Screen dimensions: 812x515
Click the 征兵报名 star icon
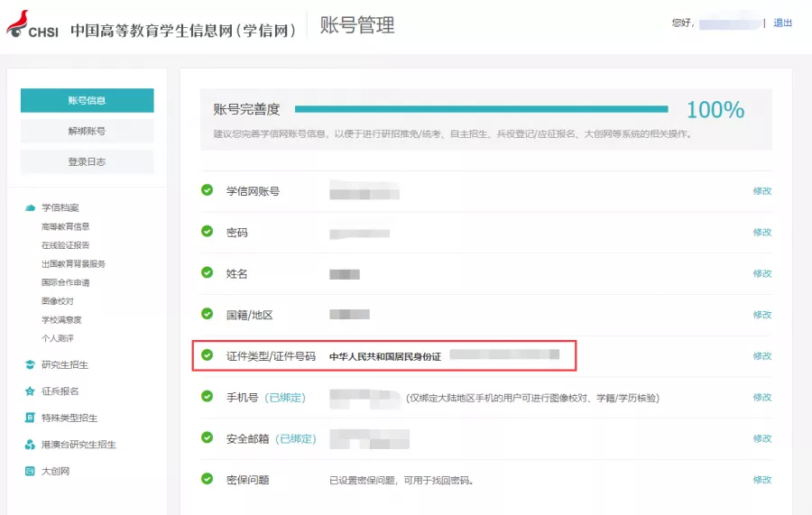tap(30, 391)
